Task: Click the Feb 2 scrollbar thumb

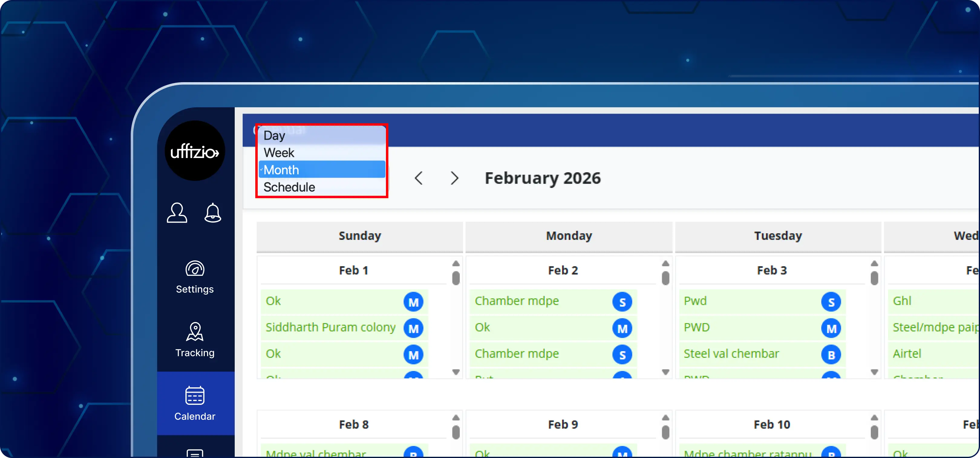Action: pyautogui.click(x=665, y=278)
